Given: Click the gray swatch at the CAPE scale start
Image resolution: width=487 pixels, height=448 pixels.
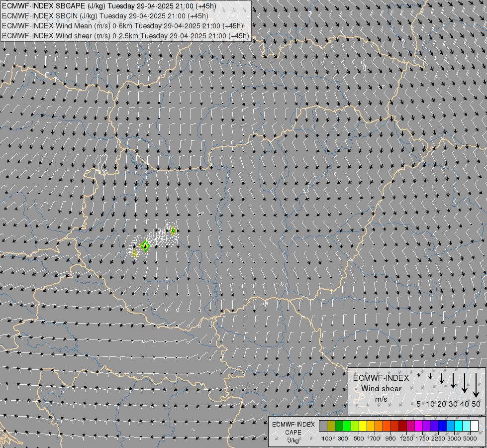Looking at the screenshot, I should (x=323, y=426).
